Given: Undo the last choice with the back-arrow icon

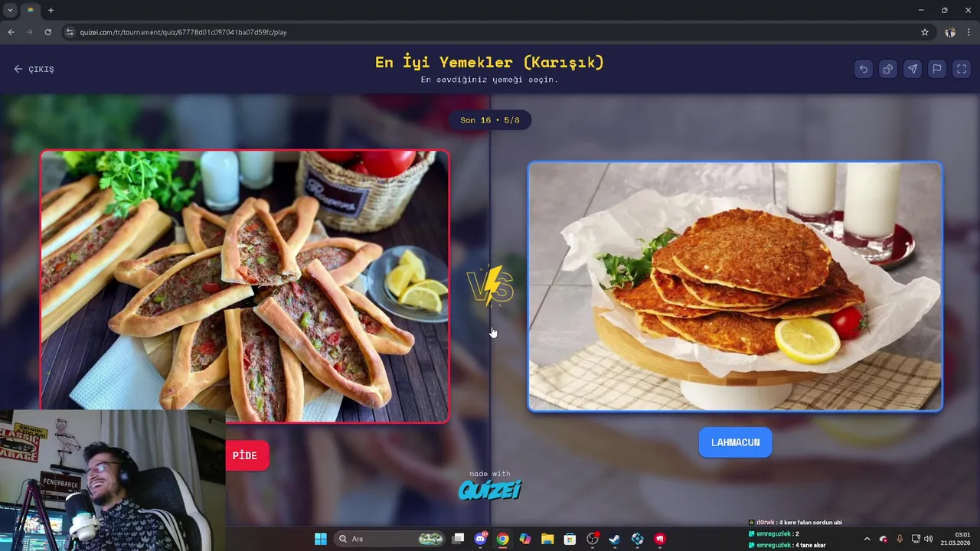Looking at the screenshot, I should pos(864,69).
